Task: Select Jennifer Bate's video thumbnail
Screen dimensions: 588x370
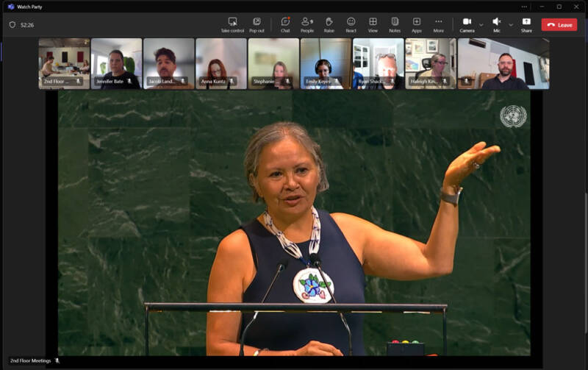Action: (117, 63)
